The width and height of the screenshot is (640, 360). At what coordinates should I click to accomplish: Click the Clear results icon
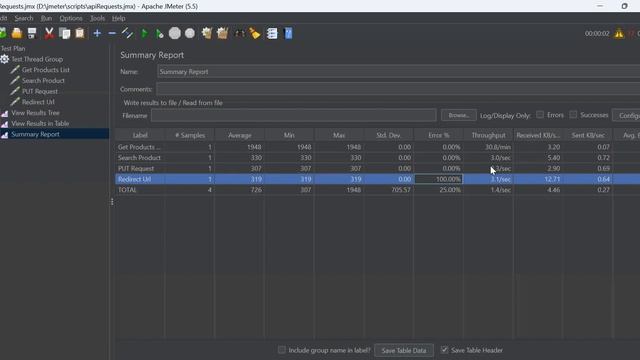207,33
